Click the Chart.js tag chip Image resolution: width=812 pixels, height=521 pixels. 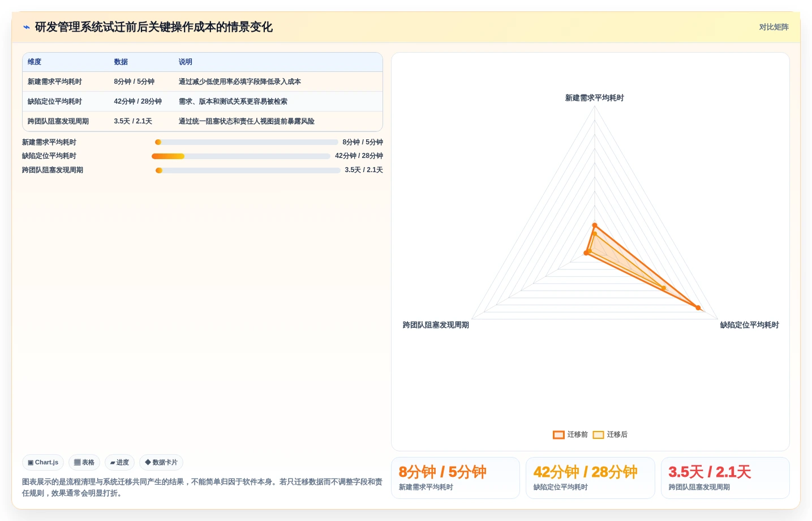[x=43, y=463]
